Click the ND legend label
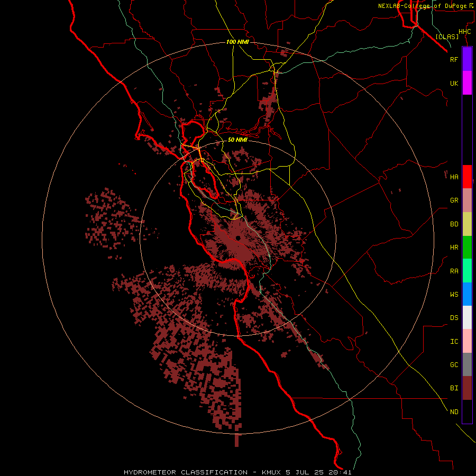 [454, 412]
